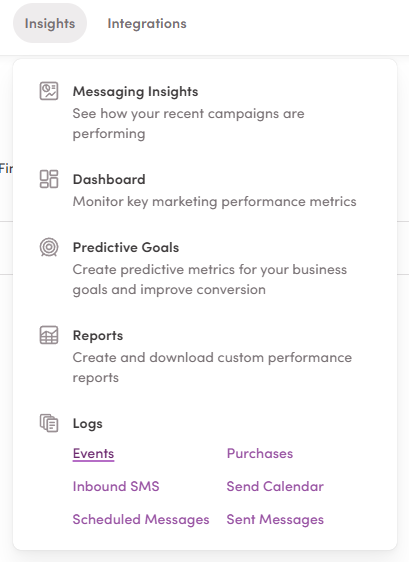This screenshot has width=409, height=562.
Task: Click 'Monitor key marketing performance metrics' text
Action: pos(214,201)
